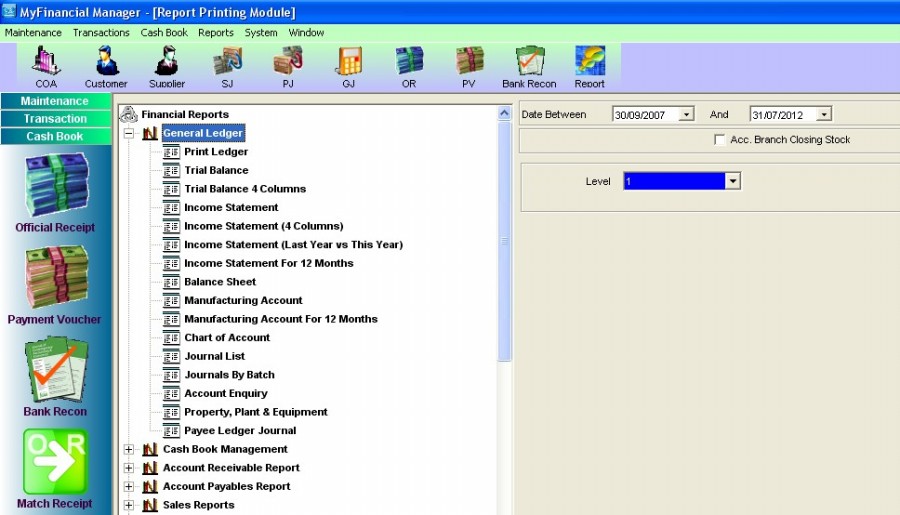Screen dimensions: 900x515
Task: Click the tree scroll up arrow
Action: point(505,113)
